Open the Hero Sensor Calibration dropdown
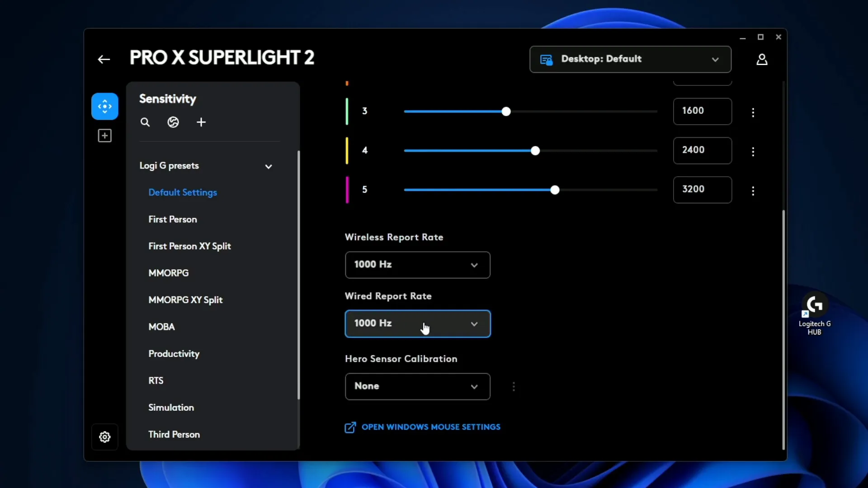The height and width of the screenshot is (488, 868). tap(417, 386)
